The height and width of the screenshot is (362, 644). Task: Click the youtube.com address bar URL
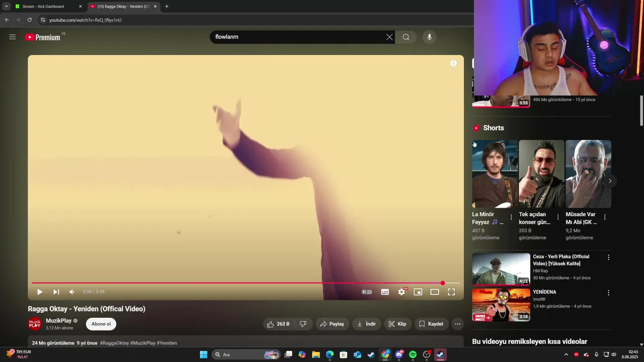pyautogui.click(x=85, y=20)
